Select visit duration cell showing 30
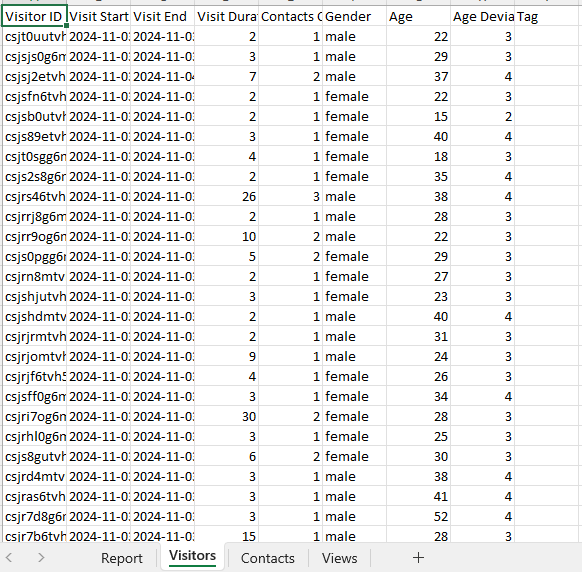The width and height of the screenshot is (582, 572). pyautogui.click(x=226, y=416)
